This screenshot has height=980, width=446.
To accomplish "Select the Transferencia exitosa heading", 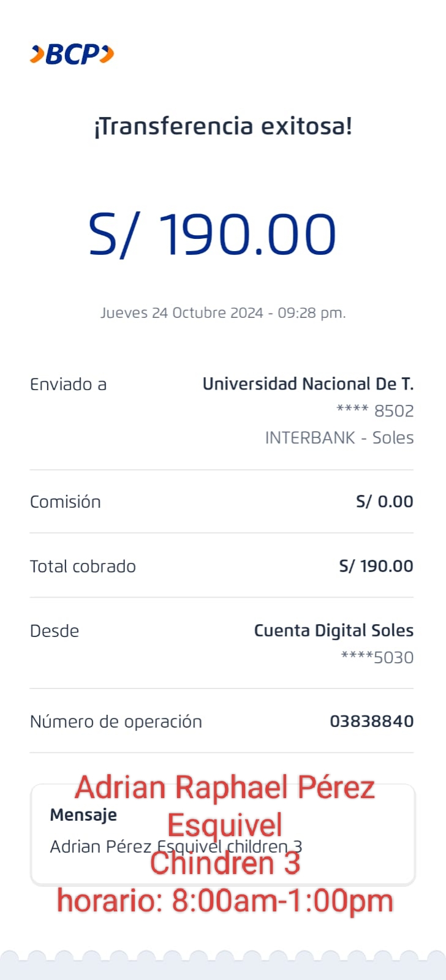I will coord(223,126).
